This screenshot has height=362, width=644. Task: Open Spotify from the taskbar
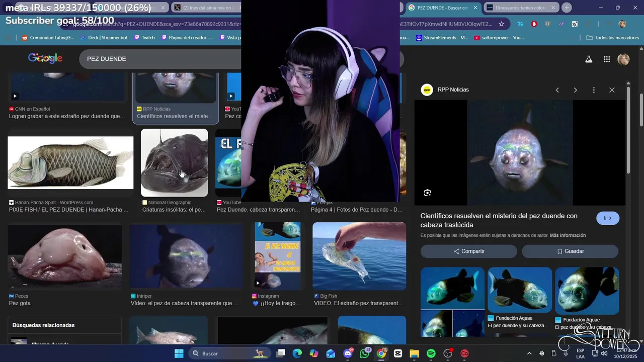(x=431, y=353)
